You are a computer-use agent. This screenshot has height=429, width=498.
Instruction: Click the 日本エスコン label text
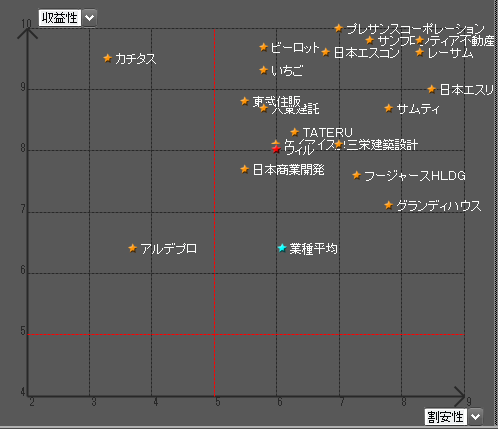367,53
